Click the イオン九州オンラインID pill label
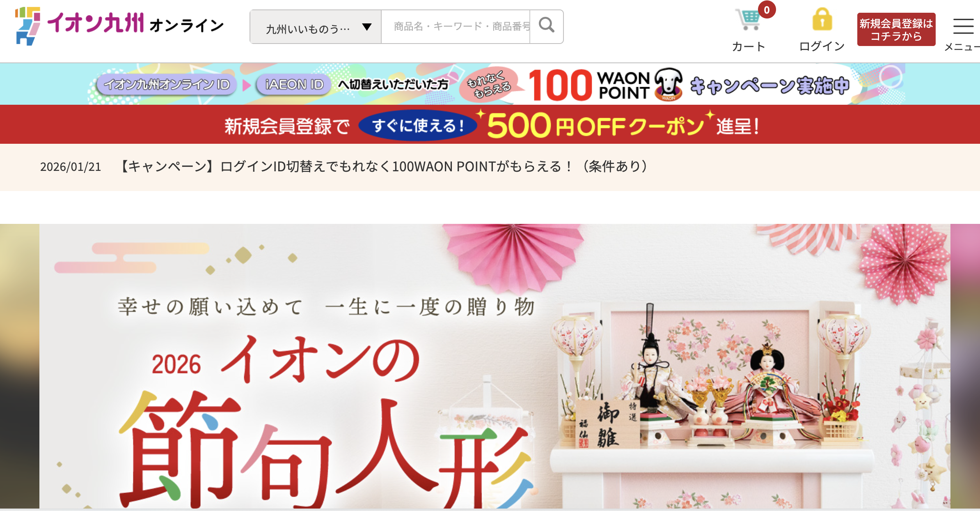 (167, 85)
